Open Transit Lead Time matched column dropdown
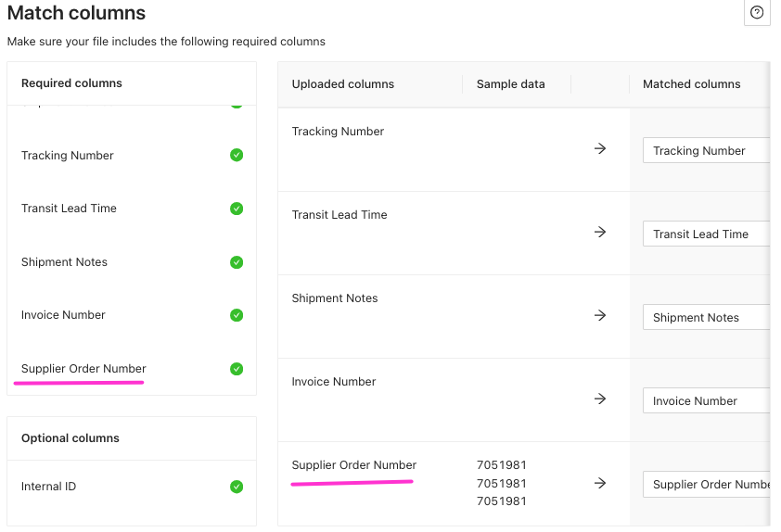The width and height of the screenshot is (781, 532). [x=706, y=234]
